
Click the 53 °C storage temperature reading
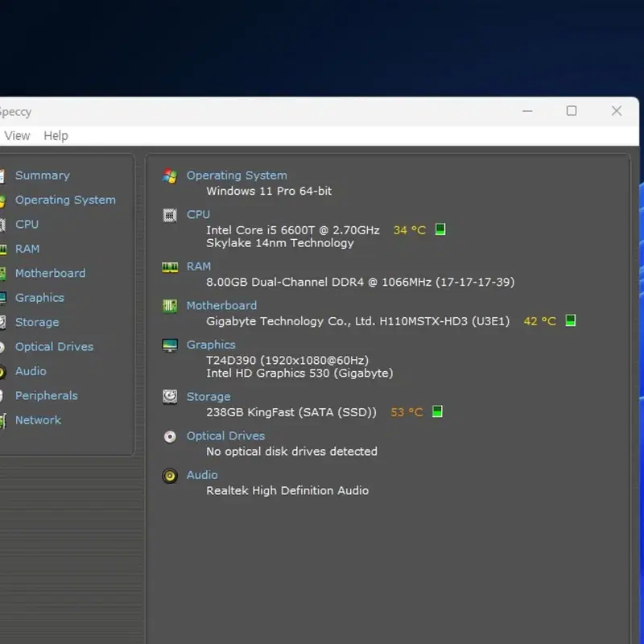pyautogui.click(x=407, y=412)
